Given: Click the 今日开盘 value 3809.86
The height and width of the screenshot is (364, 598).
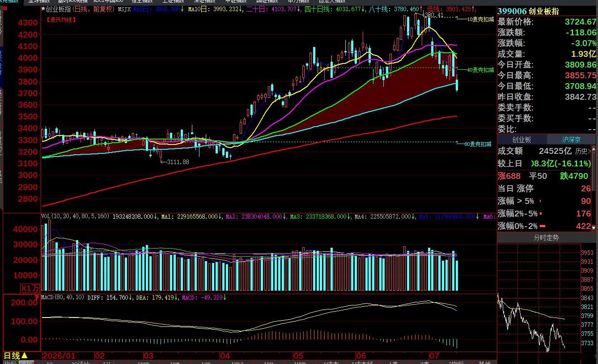Looking at the screenshot, I should [x=581, y=65].
